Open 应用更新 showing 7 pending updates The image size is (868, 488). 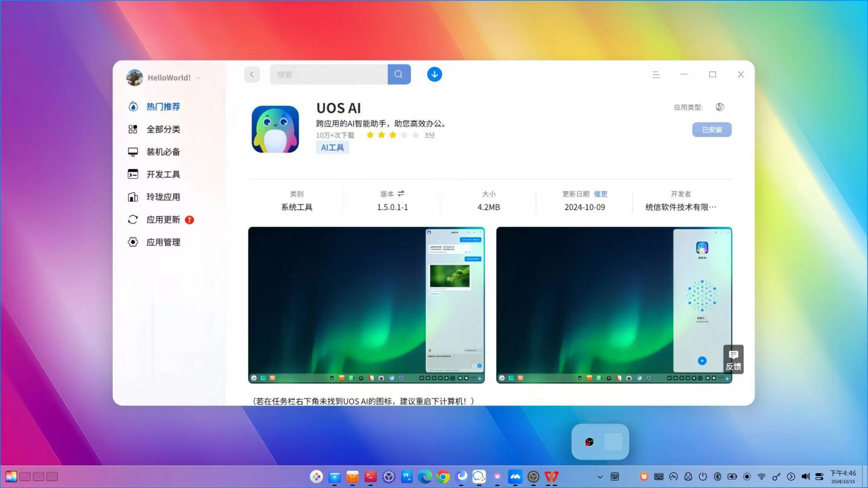click(x=164, y=220)
